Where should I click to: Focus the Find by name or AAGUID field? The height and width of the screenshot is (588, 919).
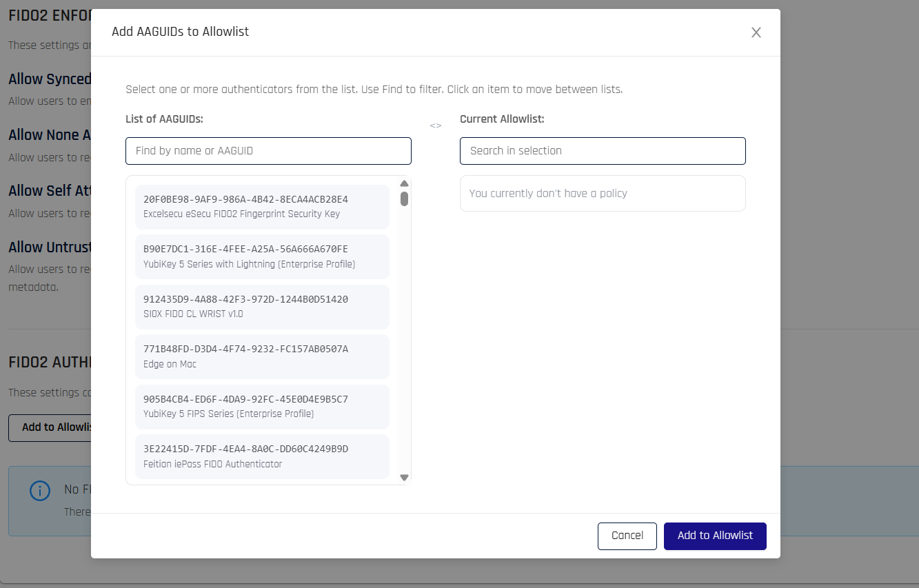[x=268, y=151]
